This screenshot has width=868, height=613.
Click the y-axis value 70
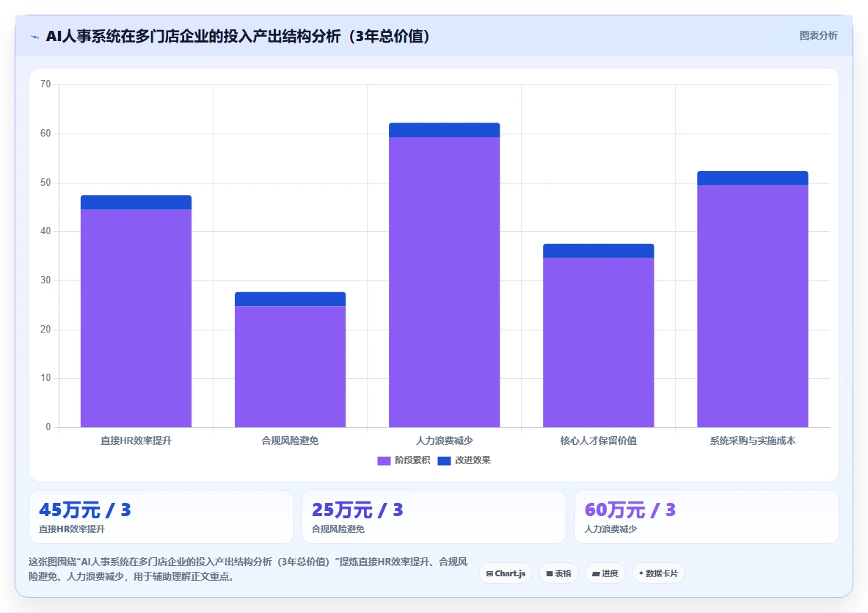(x=45, y=84)
